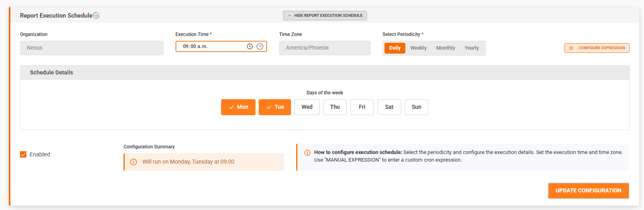
Task: Select Sat as an execution day
Action: click(x=389, y=107)
